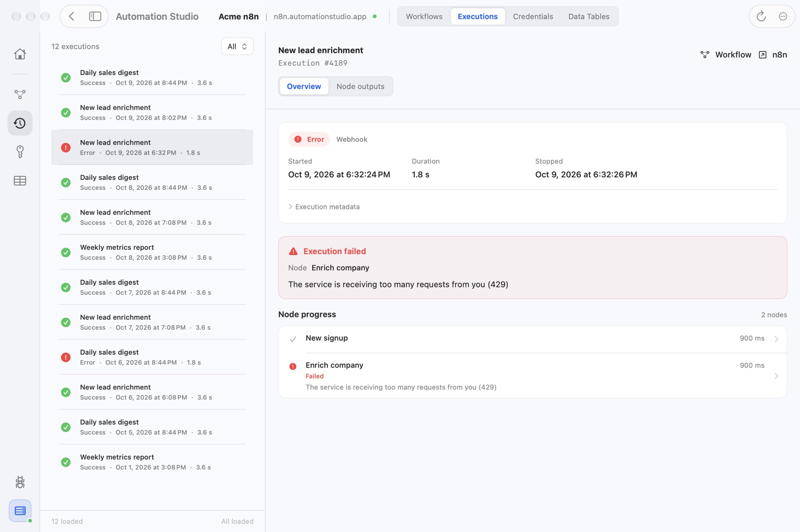The image size is (800, 532).
Task: Switch to the Workflows tab
Action: [424, 16]
